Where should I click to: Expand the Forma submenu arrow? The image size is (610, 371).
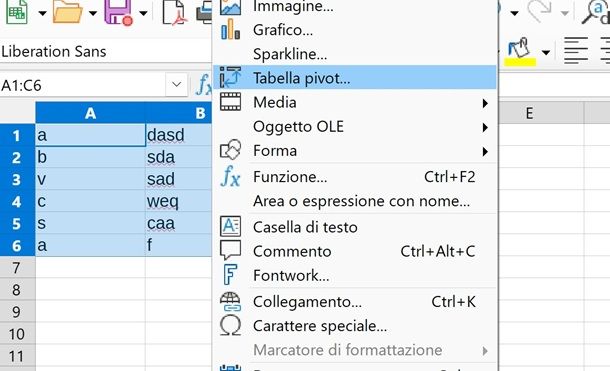coord(485,152)
